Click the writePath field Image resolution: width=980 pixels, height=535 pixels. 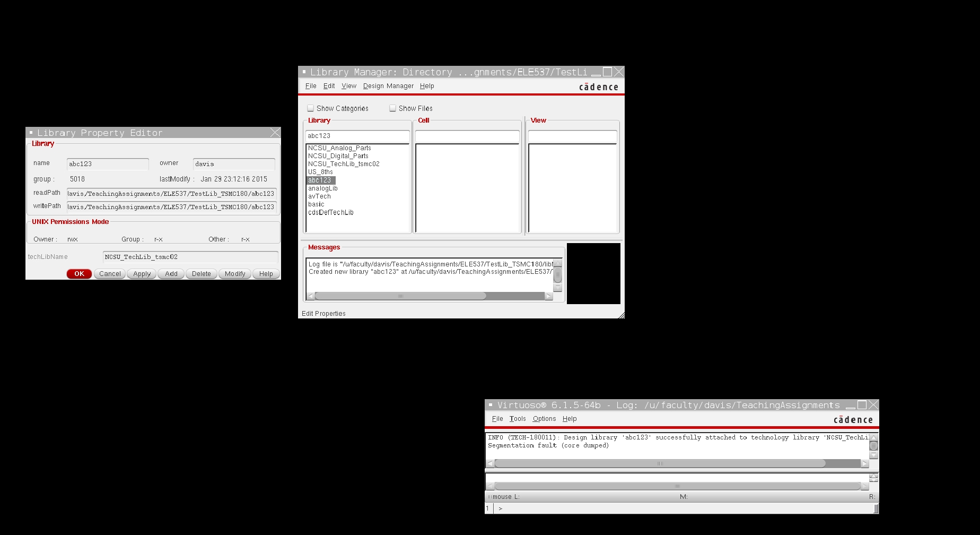pos(172,207)
